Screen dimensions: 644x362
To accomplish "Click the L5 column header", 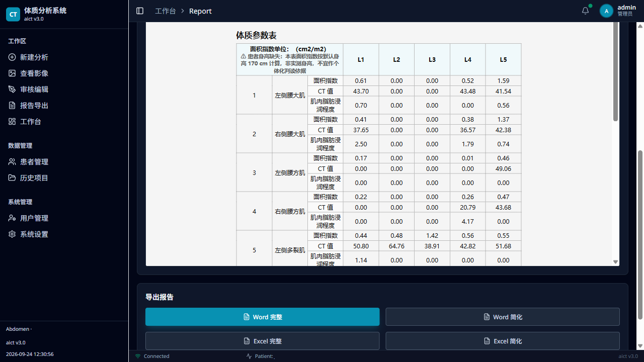I will [x=503, y=60].
